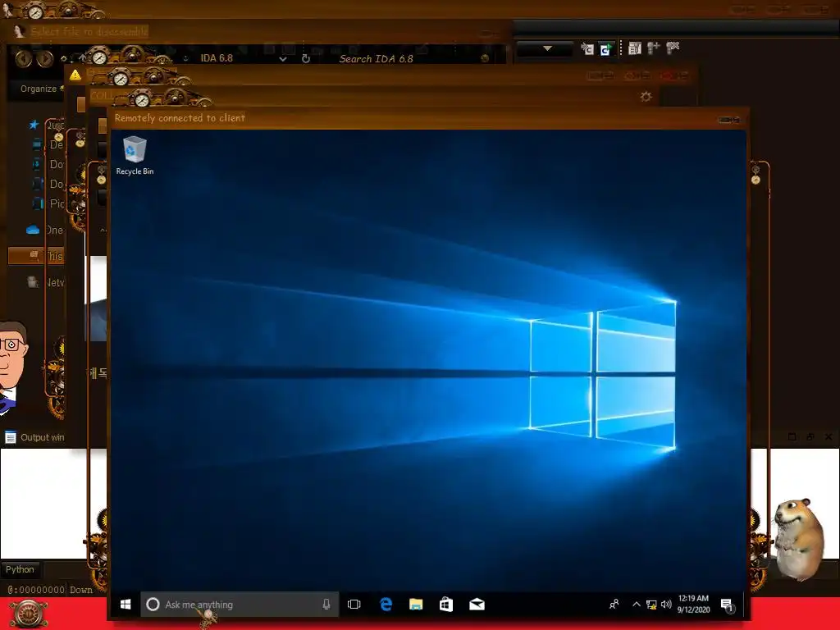
Task: Click the Cortana 'Ask me anything' search box
Action: (x=240, y=605)
